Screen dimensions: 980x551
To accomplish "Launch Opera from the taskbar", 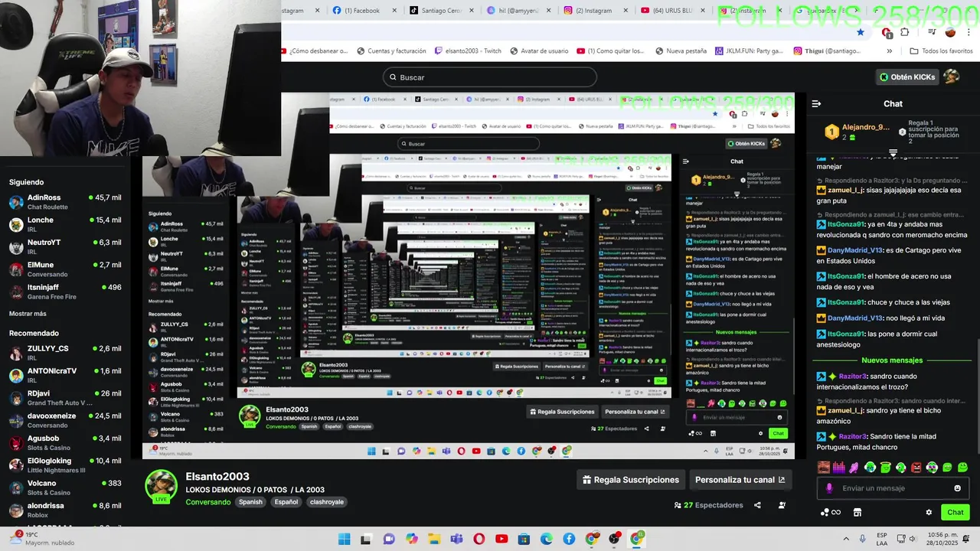I will click(479, 539).
